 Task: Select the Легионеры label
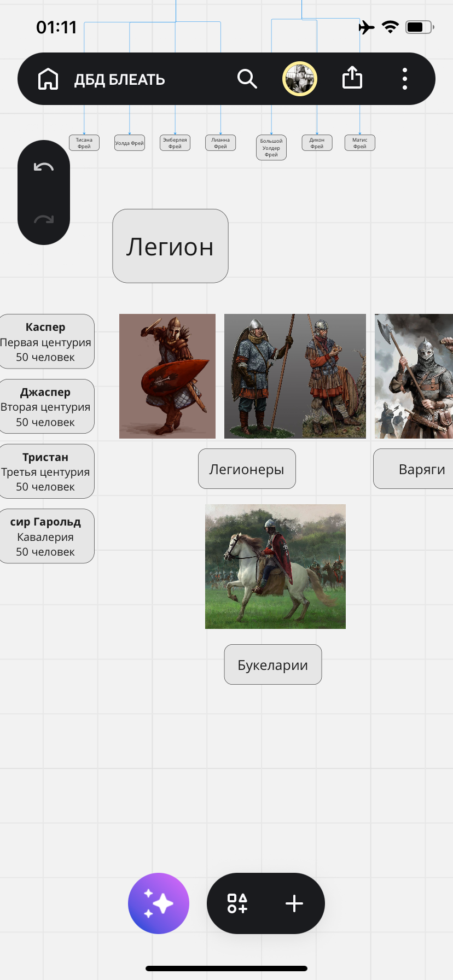pos(247,469)
